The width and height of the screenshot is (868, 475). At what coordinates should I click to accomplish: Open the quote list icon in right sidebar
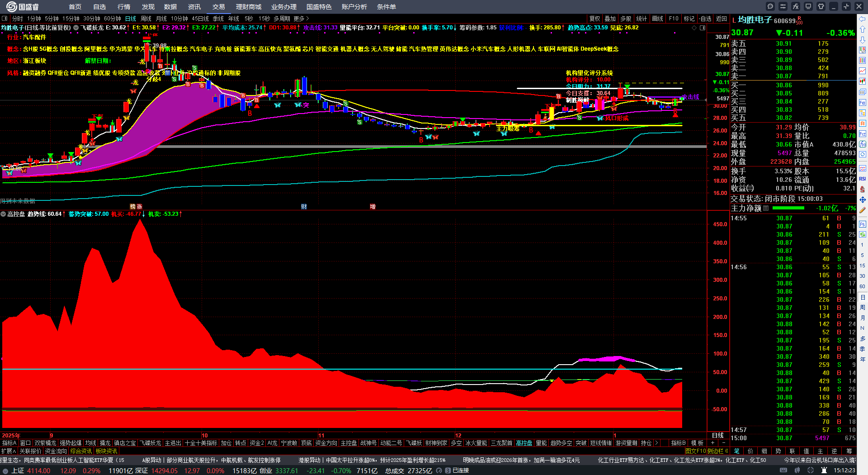coord(863,61)
